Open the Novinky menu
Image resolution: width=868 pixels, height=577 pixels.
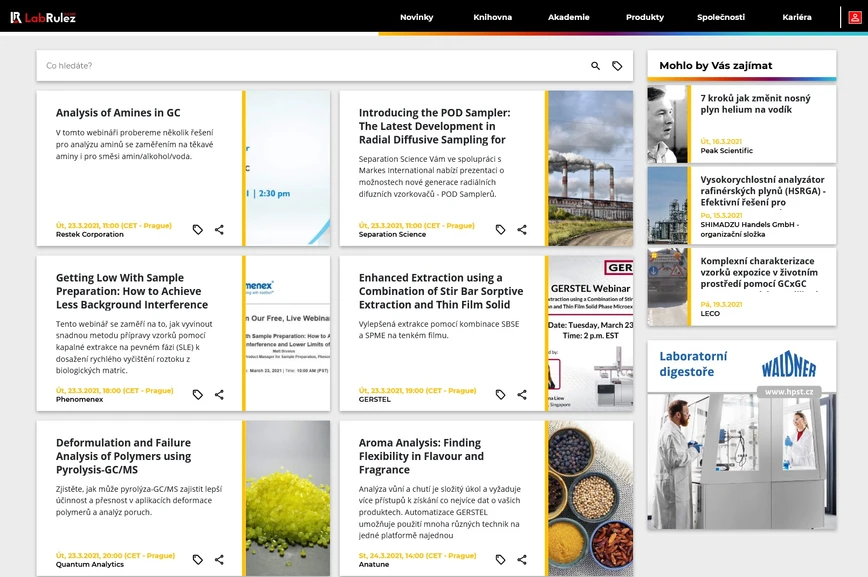click(416, 17)
